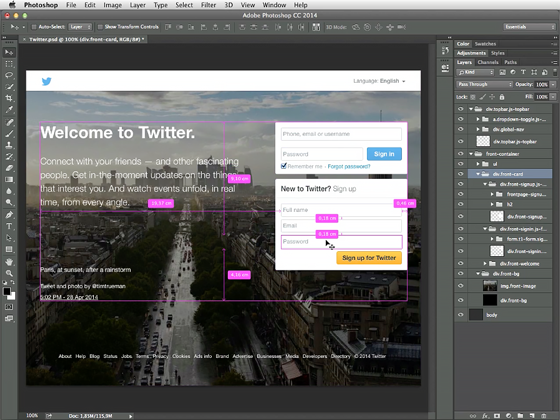The image size is (560, 420).
Task: Select the Healing Brush tool
Action: (x=9, y=122)
